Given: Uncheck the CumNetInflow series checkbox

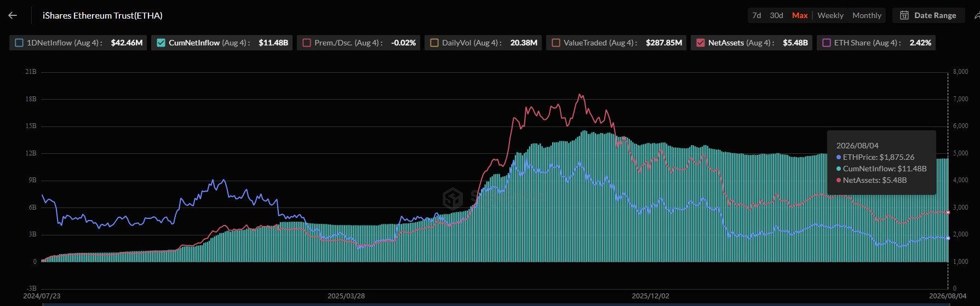Looking at the screenshot, I should (x=161, y=43).
